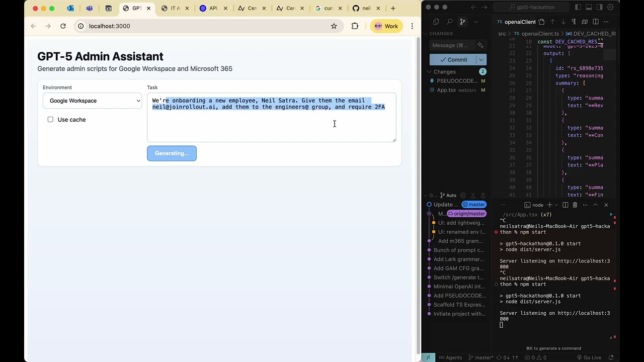Split editor right icon
The image size is (644, 362).
pyautogui.click(x=595, y=22)
